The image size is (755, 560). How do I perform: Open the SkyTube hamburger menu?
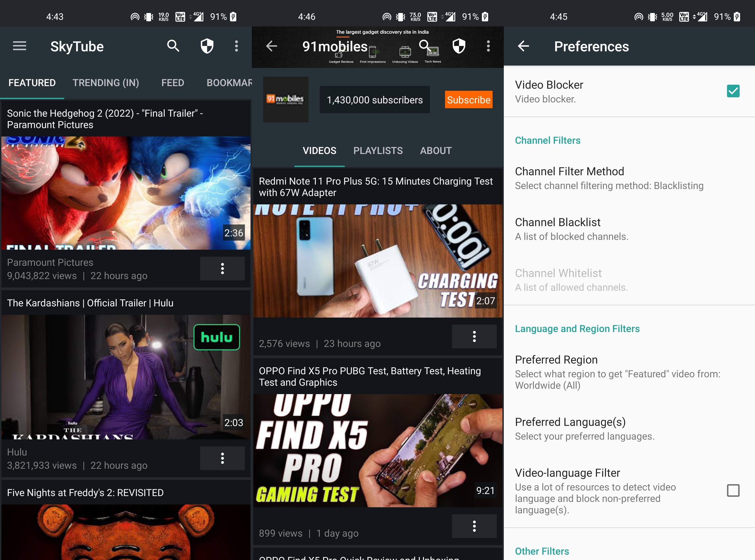(x=19, y=46)
